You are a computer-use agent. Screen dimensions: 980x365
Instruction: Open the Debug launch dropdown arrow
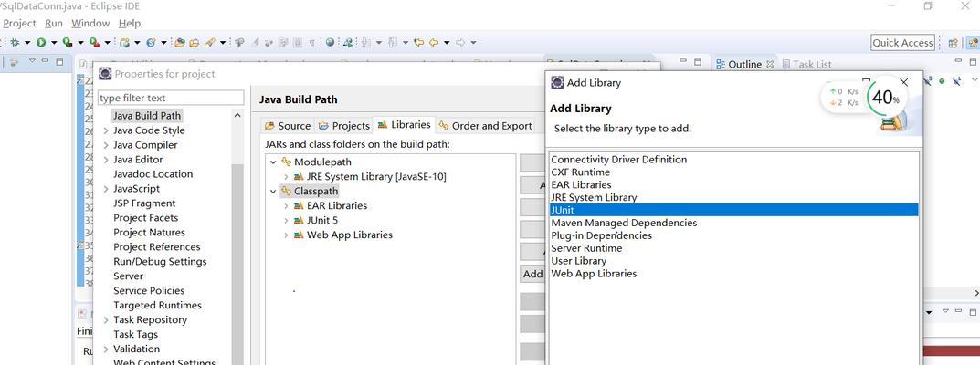pos(27,42)
